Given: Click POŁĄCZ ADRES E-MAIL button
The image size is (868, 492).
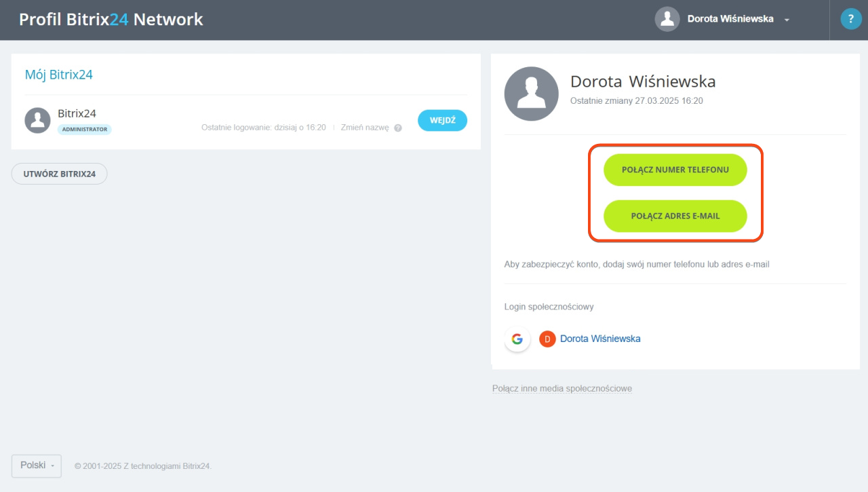Looking at the screenshot, I should [x=675, y=216].
